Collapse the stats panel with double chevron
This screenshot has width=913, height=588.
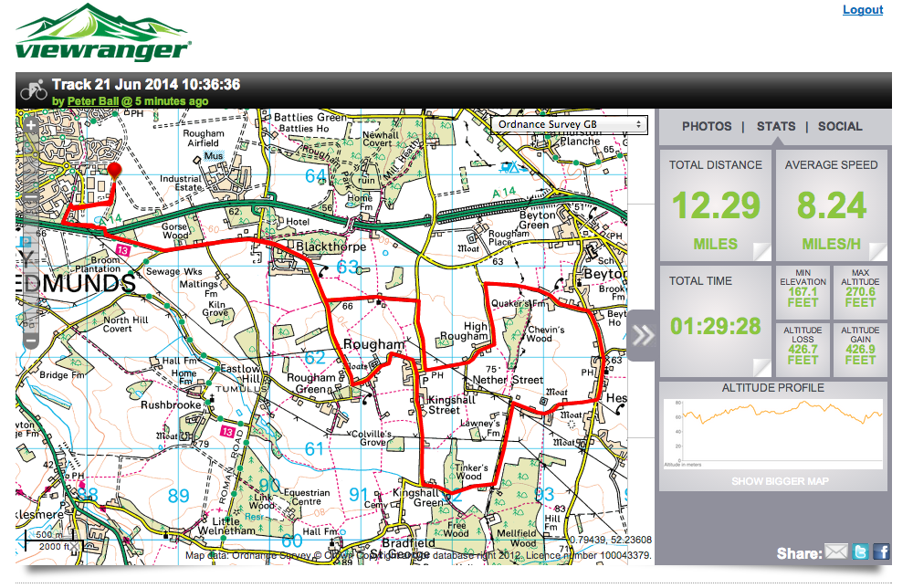(643, 335)
